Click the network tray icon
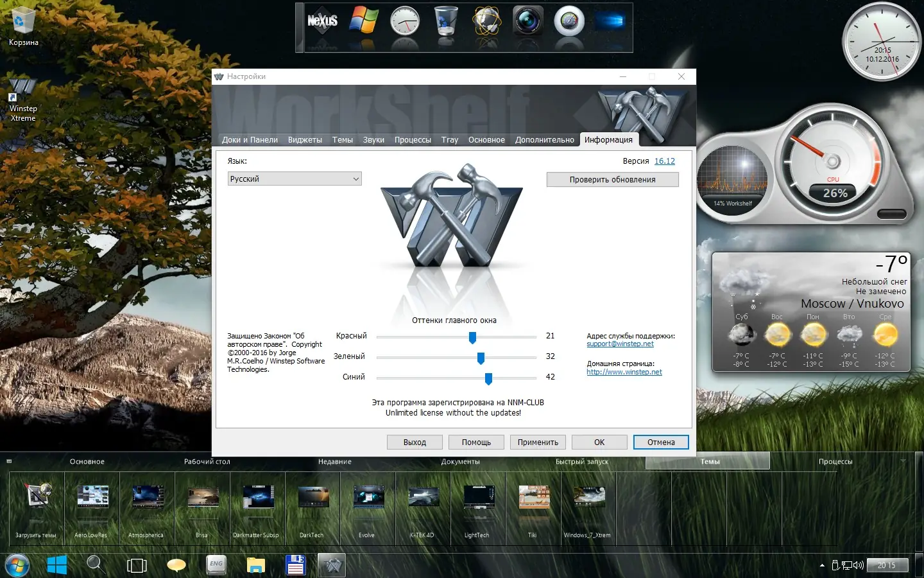This screenshot has width=924, height=578. click(x=847, y=565)
